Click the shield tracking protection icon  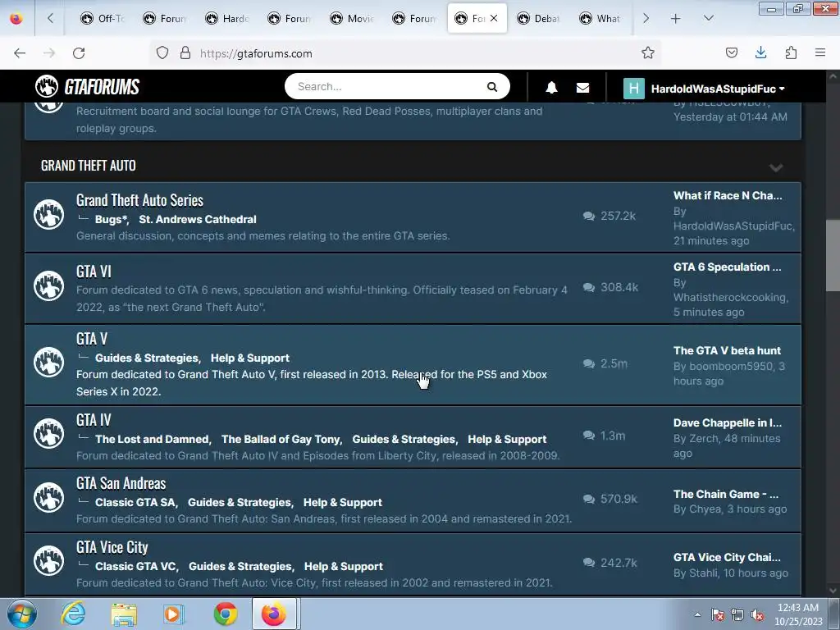pyautogui.click(x=162, y=53)
